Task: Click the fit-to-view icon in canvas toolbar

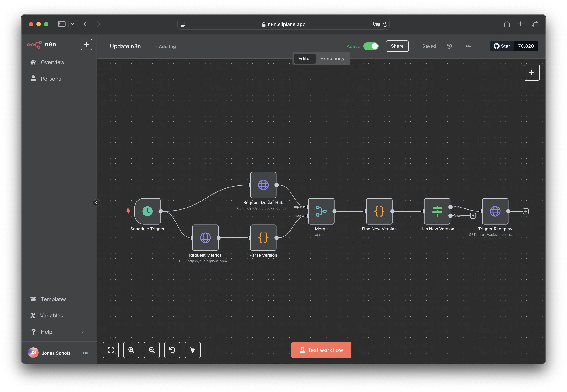Action: [111, 350]
